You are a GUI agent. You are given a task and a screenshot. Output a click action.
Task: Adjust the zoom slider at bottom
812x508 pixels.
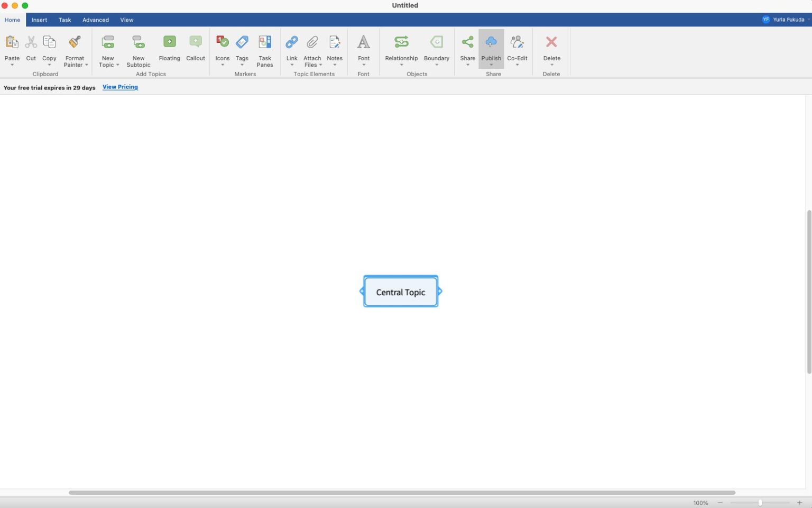coord(760,503)
